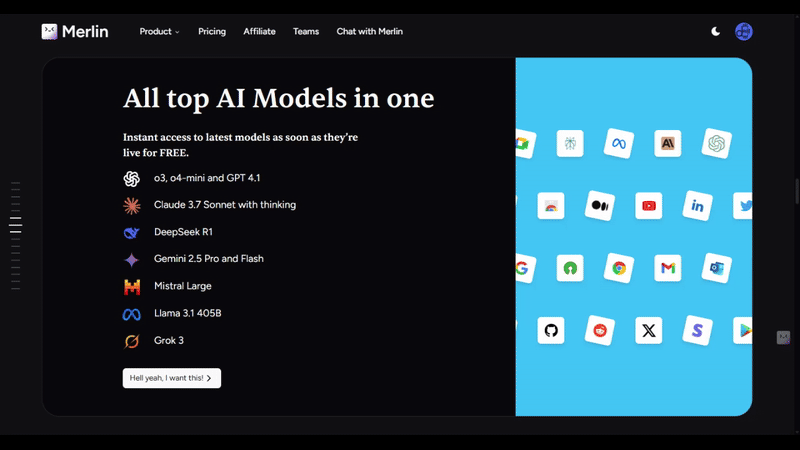Click the Perplexity tile in the grid

[570, 143]
